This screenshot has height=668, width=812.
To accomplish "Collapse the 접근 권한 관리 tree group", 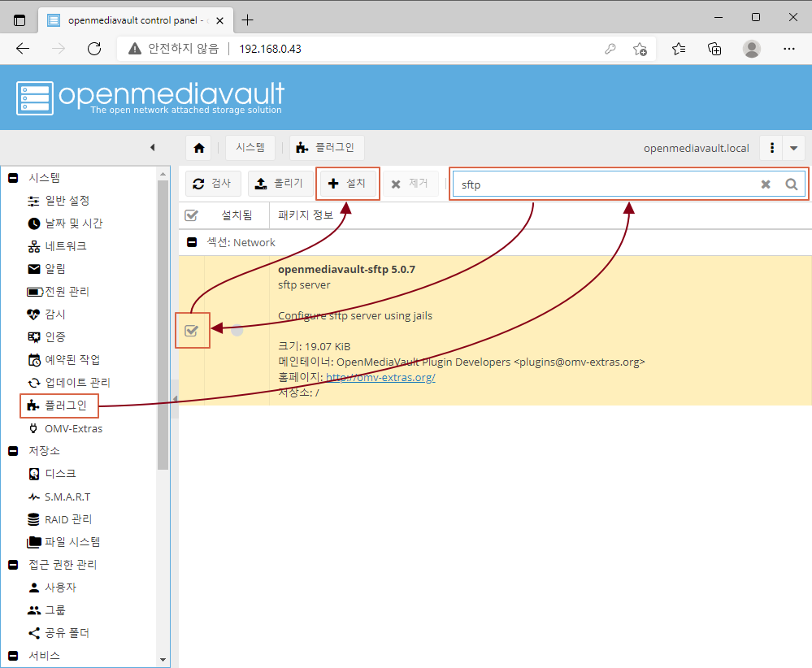I will click(14, 565).
